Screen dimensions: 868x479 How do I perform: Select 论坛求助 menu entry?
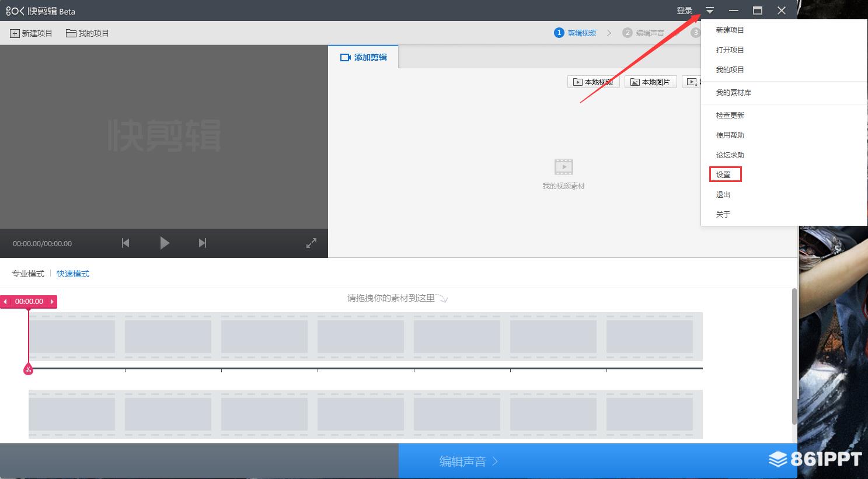(730, 155)
